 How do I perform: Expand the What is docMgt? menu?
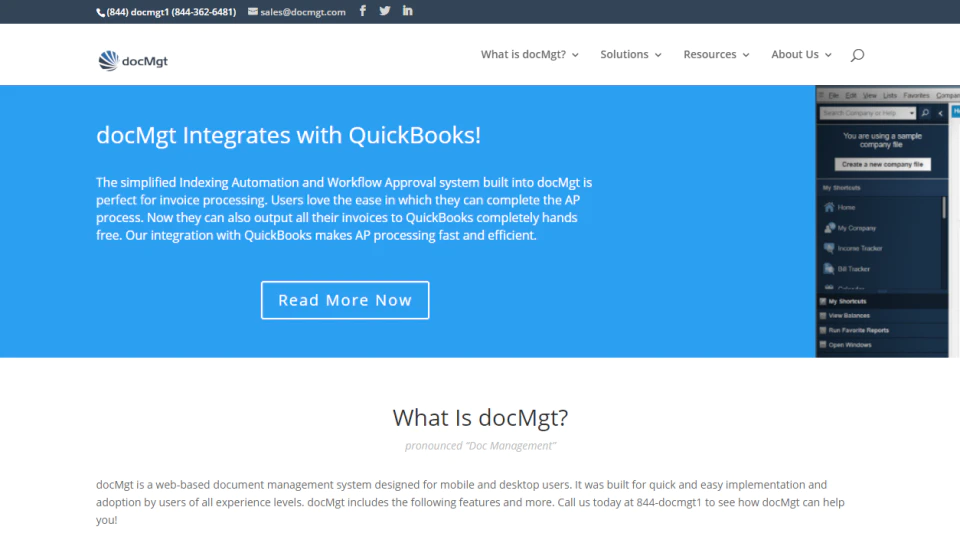click(529, 54)
